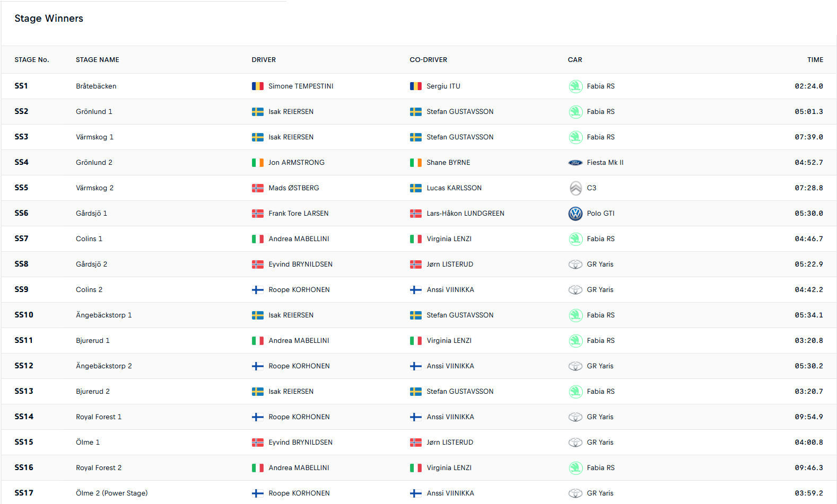Click the Ford logo in SS4 row
The height and width of the screenshot is (504, 837).
pyautogui.click(x=575, y=163)
